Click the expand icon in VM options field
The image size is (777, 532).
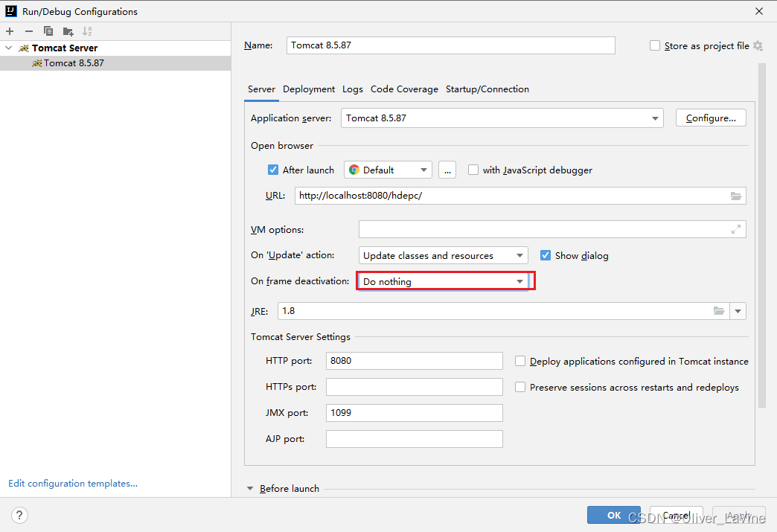coord(736,229)
